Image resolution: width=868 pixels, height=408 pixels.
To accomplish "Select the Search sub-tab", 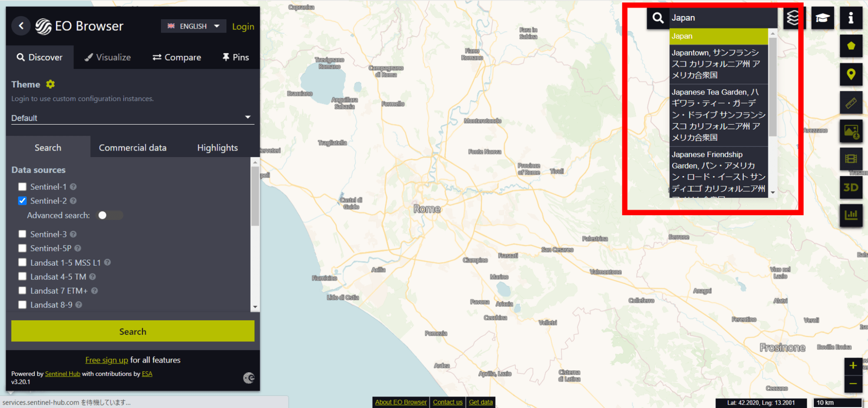I will (48, 148).
